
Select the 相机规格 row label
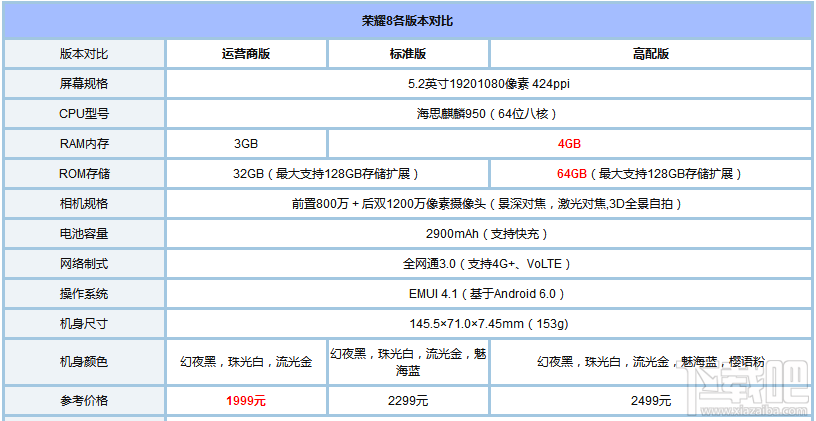point(84,204)
